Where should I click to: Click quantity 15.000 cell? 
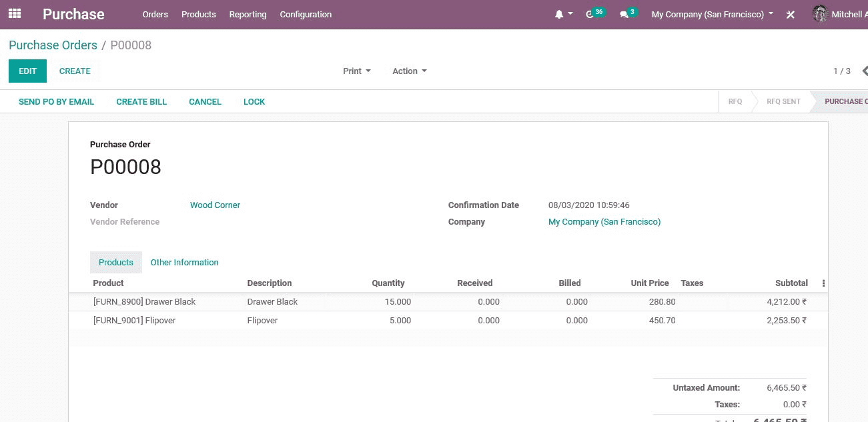click(x=398, y=302)
